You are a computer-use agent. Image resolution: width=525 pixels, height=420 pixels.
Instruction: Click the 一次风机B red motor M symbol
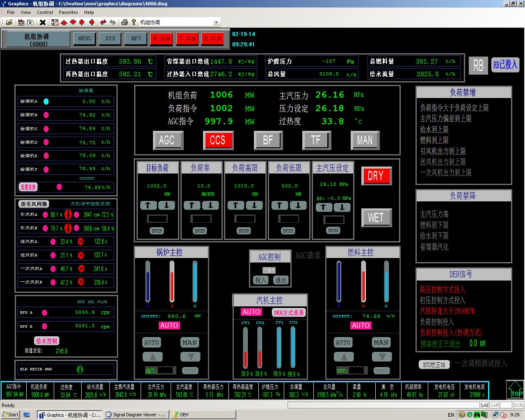coord(81,282)
